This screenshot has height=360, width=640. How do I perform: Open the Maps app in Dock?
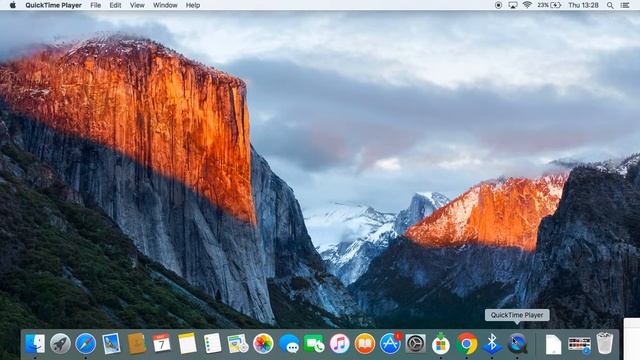pyautogui.click(x=238, y=344)
